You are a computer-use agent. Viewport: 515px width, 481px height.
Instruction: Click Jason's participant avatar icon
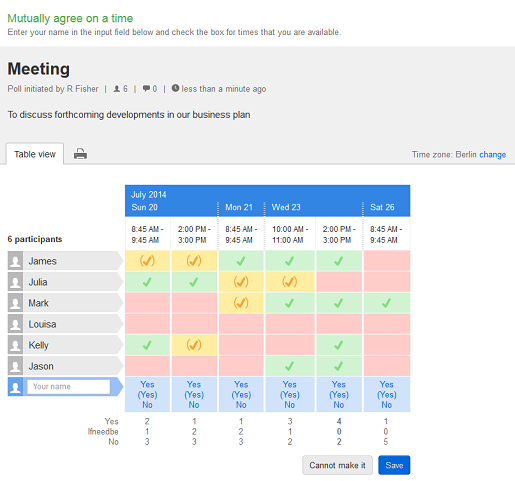15,366
